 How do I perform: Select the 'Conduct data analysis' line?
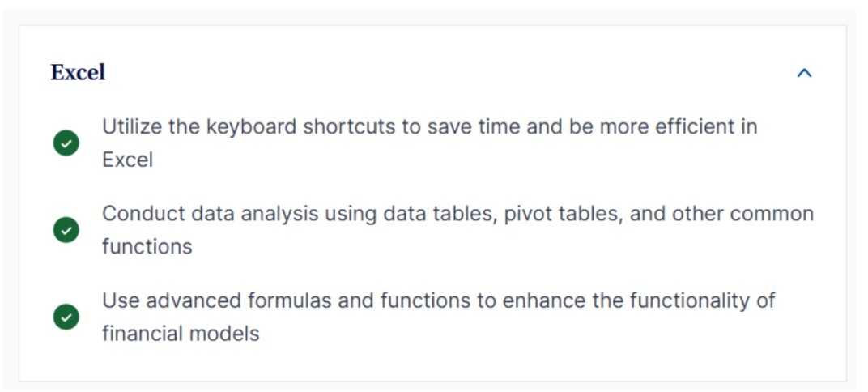[x=457, y=214]
